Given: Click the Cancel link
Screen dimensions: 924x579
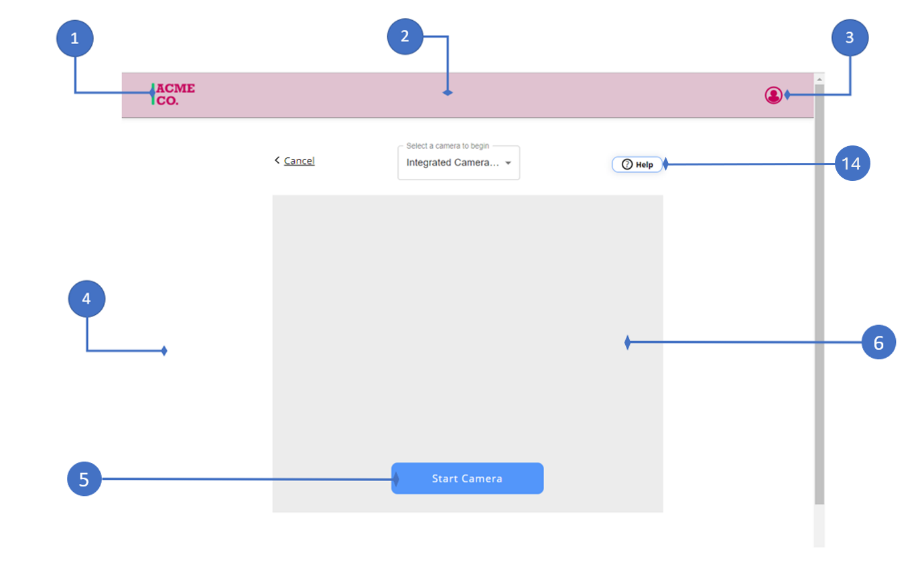Looking at the screenshot, I should (x=299, y=161).
